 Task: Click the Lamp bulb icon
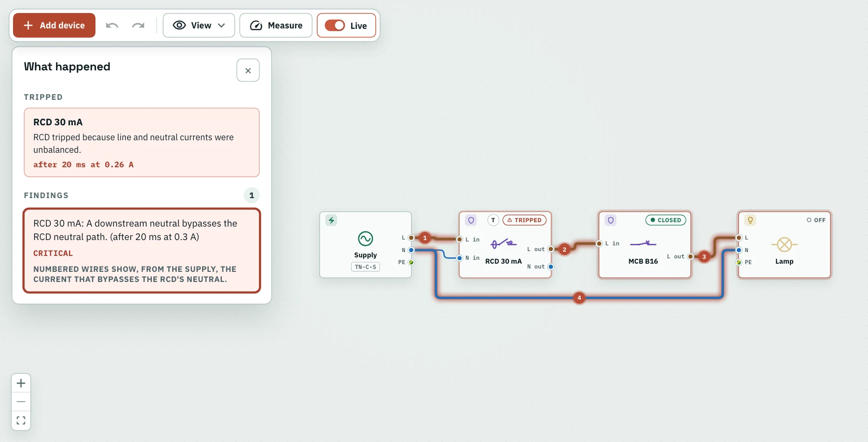click(x=750, y=220)
